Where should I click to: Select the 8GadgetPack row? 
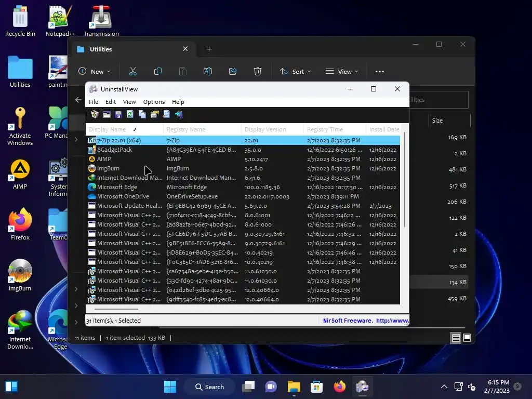(x=243, y=150)
